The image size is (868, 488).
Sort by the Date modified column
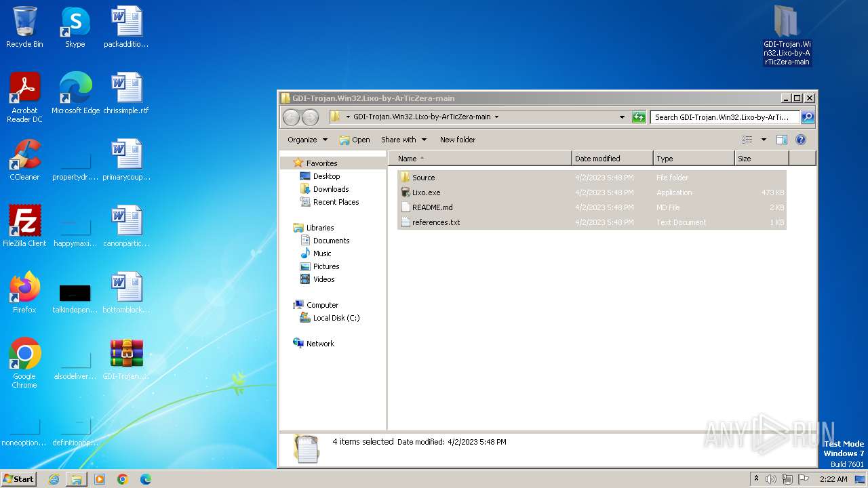pos(612,159)
